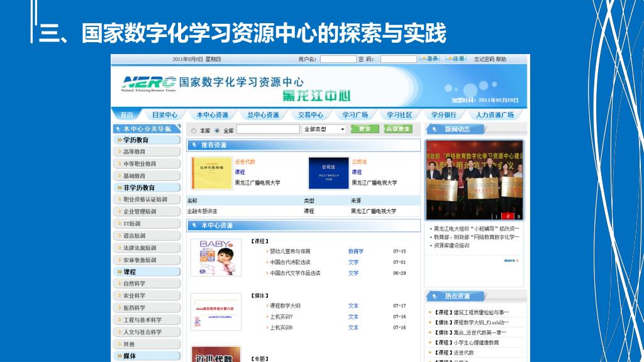
Task: Click the yellow 近世代数 book thumbnail
Action: click(x=211, y=173)
